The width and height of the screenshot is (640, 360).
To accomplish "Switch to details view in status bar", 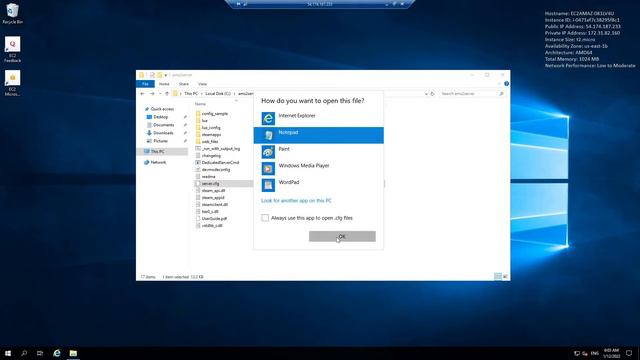I will coord(498,277).
